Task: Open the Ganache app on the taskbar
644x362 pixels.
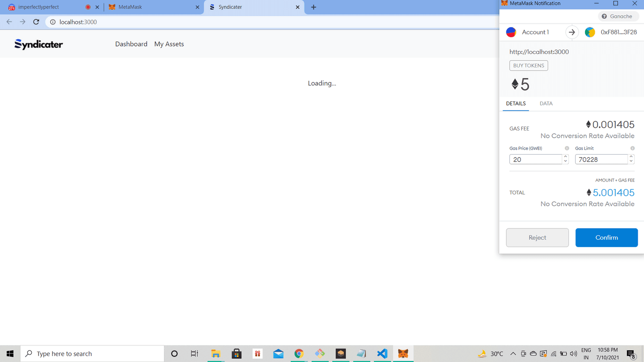Action: pos(340,354)
